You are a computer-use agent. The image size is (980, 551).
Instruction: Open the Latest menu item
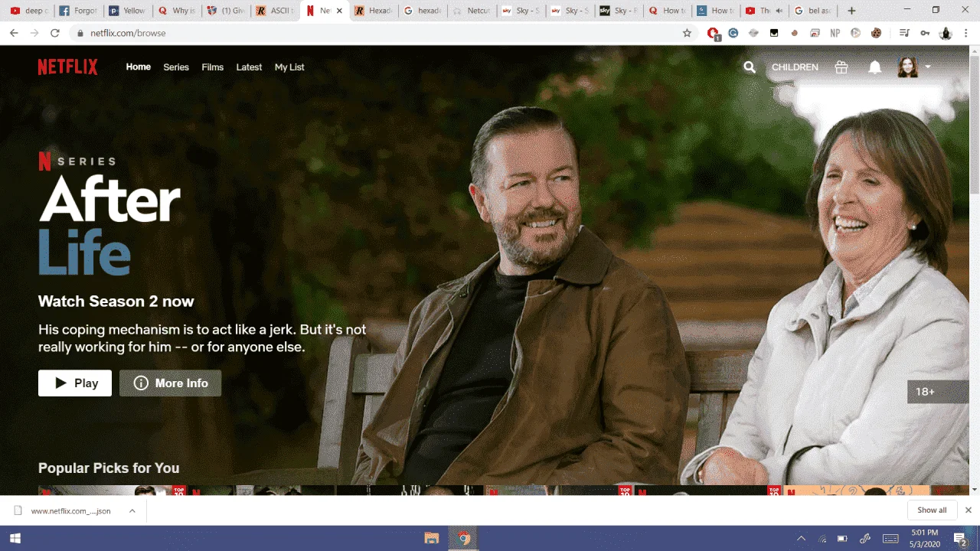[x=249, y=67]
